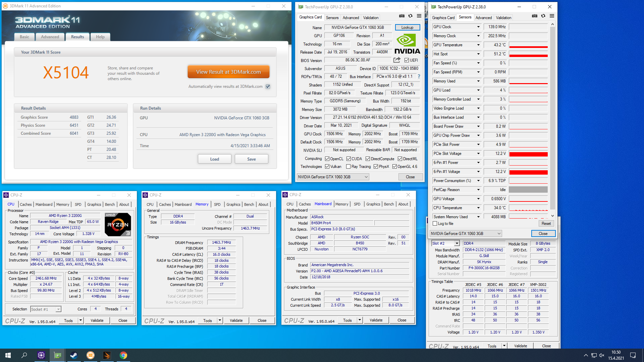Click the screenshot camera icon in GPU-Z Graphics Card window
This screenshot has height=362, width=644.
point(402,16)
